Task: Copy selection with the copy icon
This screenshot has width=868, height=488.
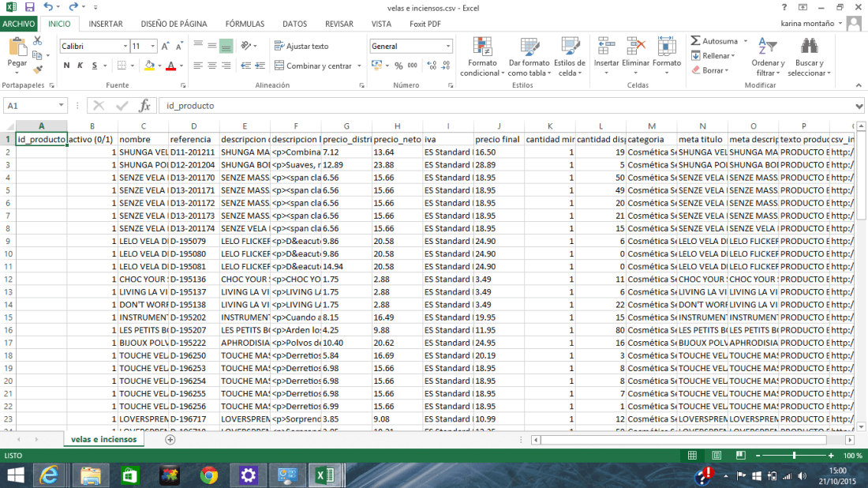Action: [38, 55]
